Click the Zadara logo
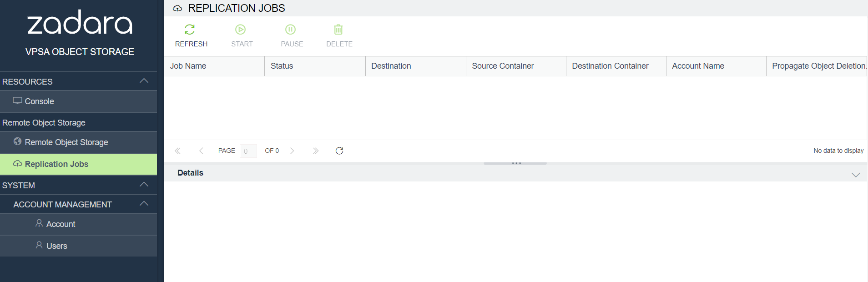868x282 pixels. [80, 22]
